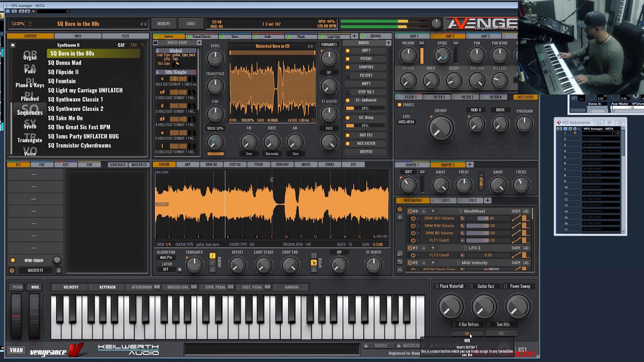Open the NOISE 50% dropdown
This screenshot has width=644, height=362.
coord(215,128)
